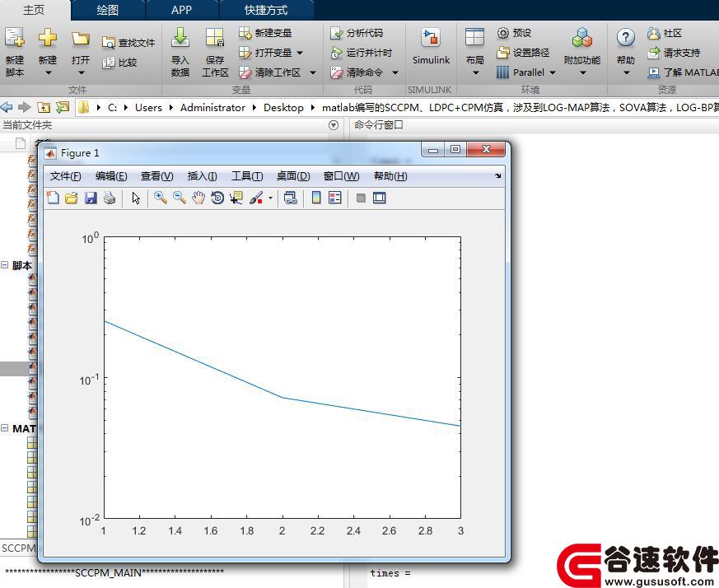Click Compare (比较) button
Viewport: 719px width, 588px height.
pyautogui.click(x=119, y=63)
